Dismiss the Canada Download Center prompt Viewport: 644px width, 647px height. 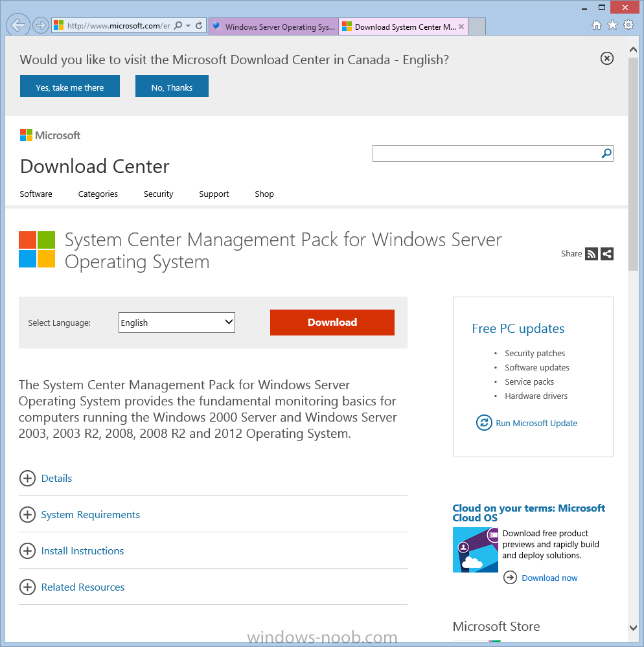point(606,58)
